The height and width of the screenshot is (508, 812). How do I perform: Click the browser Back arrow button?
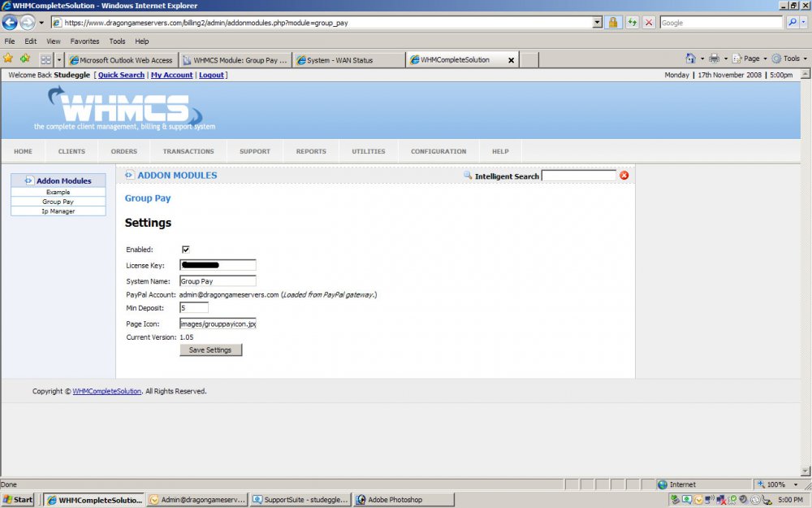tap(11, 23)
